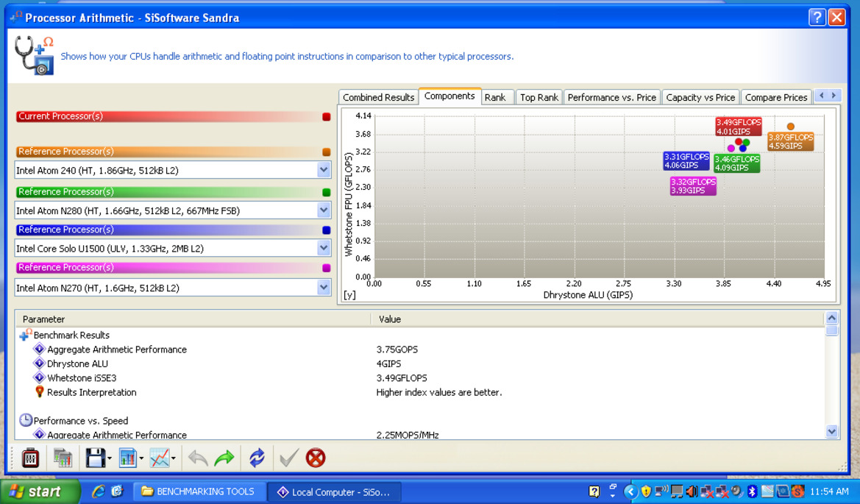This screenshot has height=504, width=860.
Task: Open the dropdown arrow next to bar chart icon
Action: [x=141, y=458]
